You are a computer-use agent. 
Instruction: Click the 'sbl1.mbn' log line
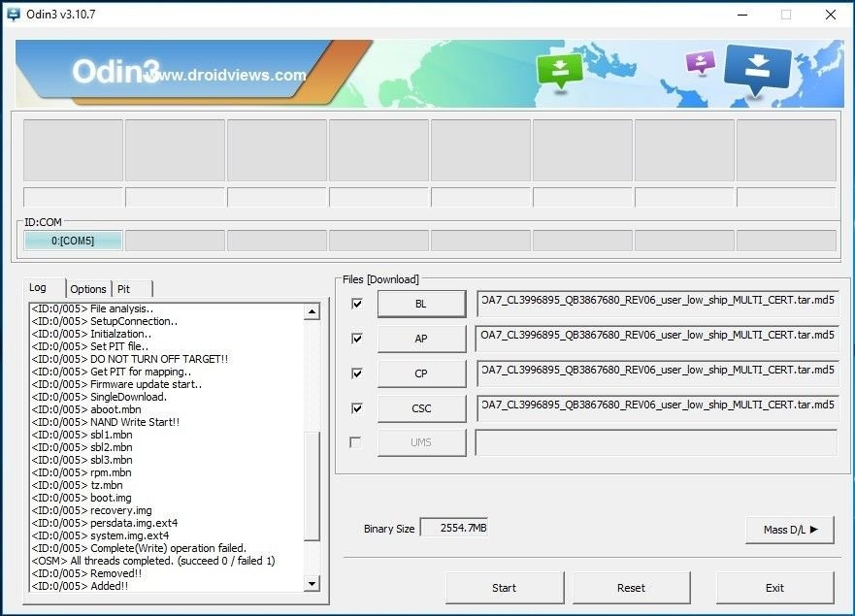coord(82,435)
